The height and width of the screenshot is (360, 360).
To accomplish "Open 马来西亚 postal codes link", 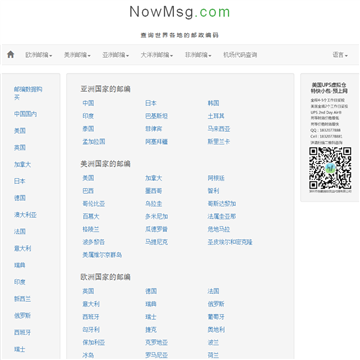I will coord(219,129).
